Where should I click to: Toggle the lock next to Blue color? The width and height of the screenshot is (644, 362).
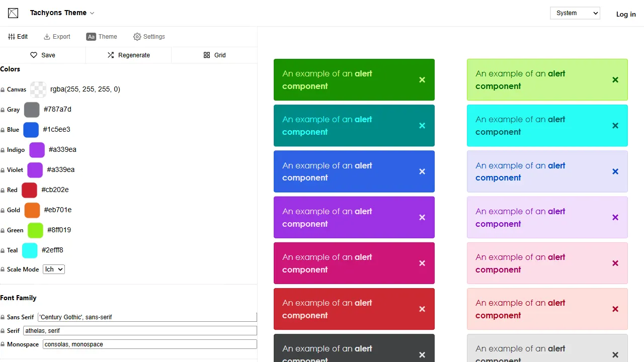click(3, 130)
